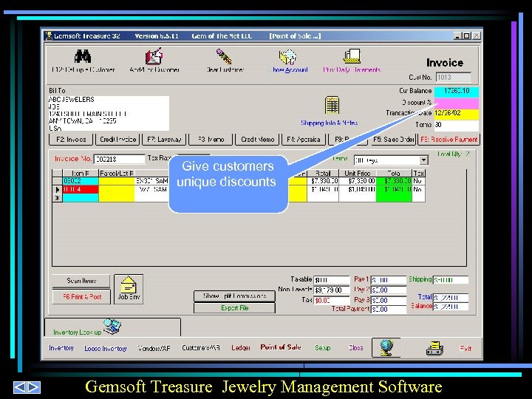Viewport: 532px width, 399px height.
Task: Click the first row cyan Item # cell
Action: 81,181
